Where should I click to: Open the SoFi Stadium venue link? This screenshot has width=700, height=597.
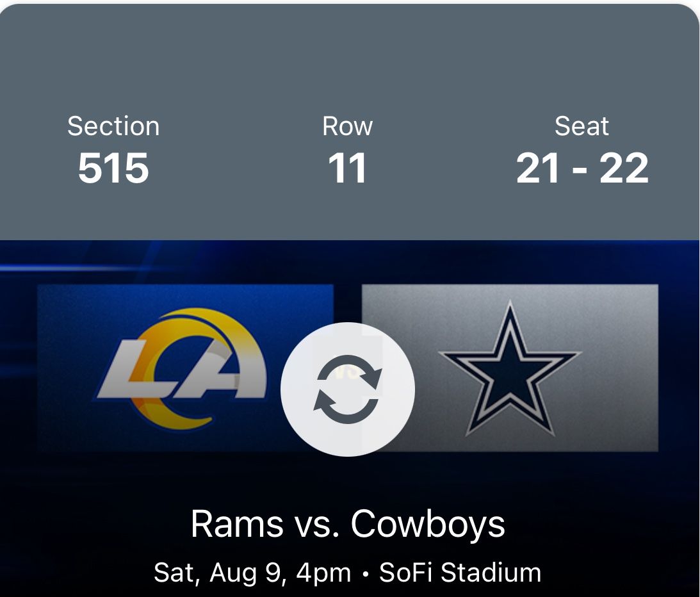[460, 572]
